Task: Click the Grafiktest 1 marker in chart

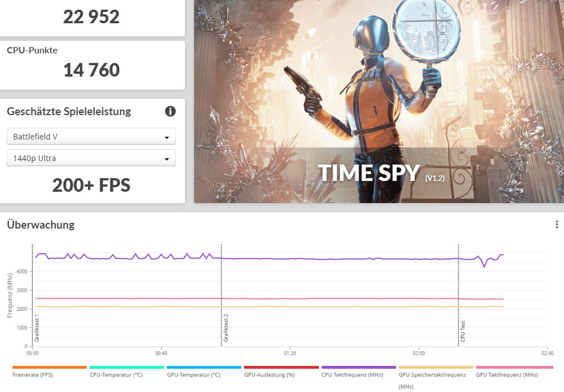Action: point(37,328)
